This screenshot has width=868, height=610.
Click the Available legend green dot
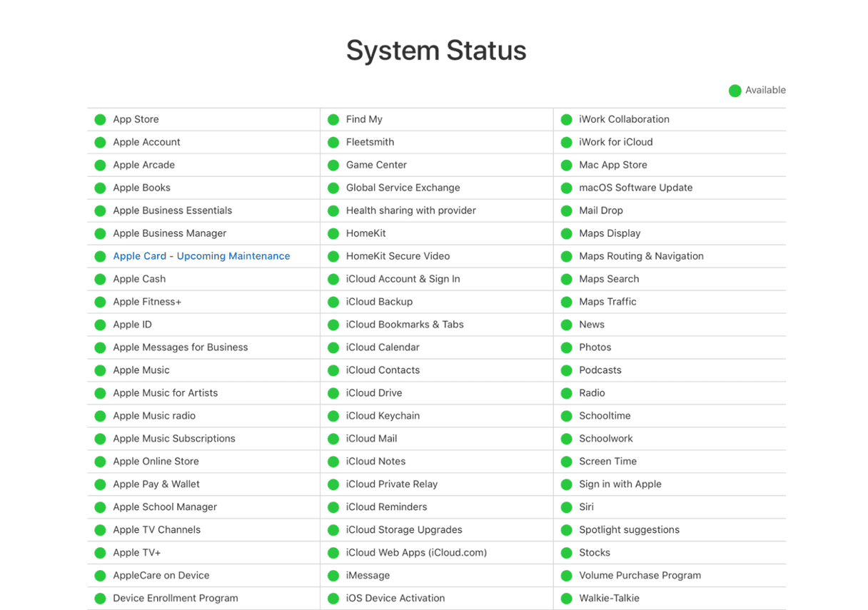click(735, 91)
